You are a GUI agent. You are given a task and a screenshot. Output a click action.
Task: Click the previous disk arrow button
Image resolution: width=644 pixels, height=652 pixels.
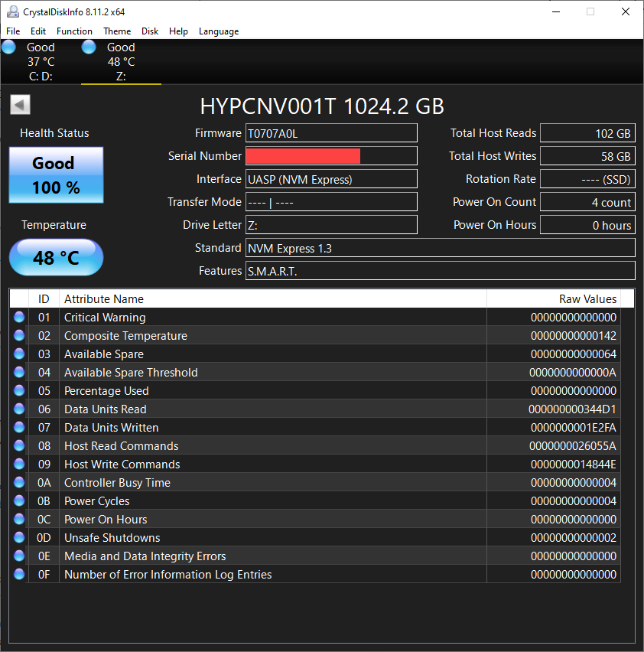[x=20, y=104]
